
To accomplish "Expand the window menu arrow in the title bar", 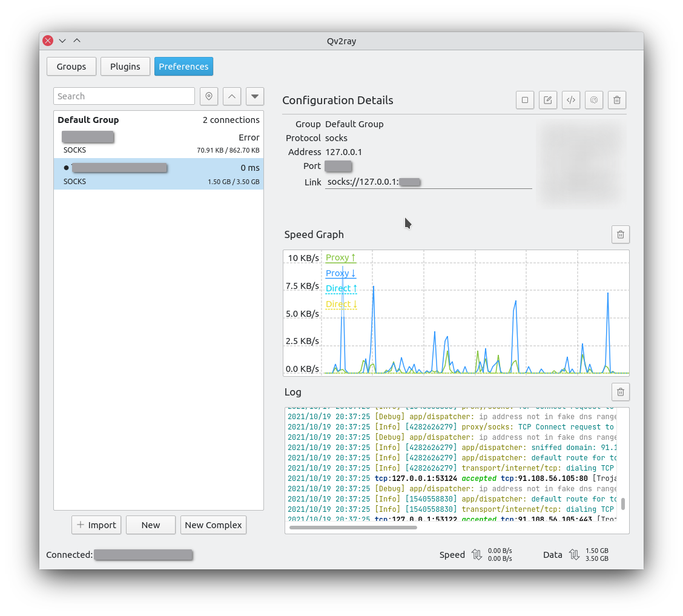I will [62, 41].
